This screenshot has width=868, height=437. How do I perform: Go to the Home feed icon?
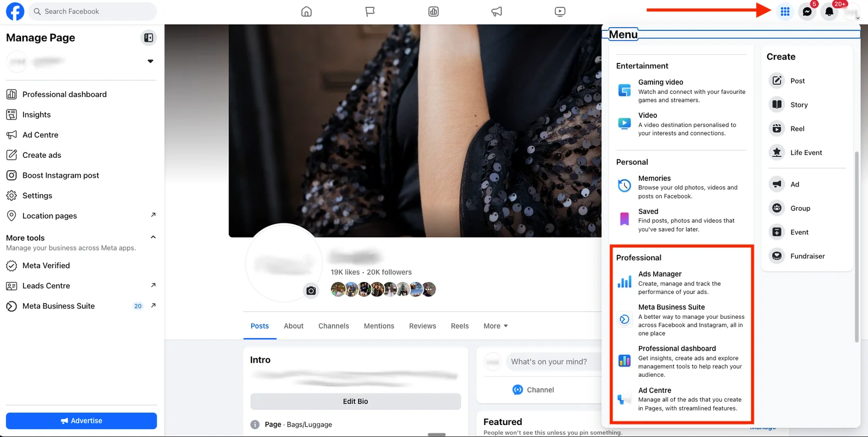pyautogui.click(x=307, y=11)
